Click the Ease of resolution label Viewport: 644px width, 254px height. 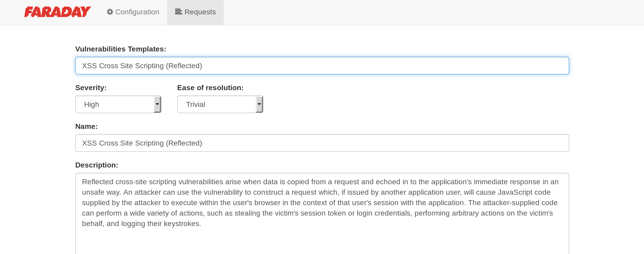[x=210, y=88]
